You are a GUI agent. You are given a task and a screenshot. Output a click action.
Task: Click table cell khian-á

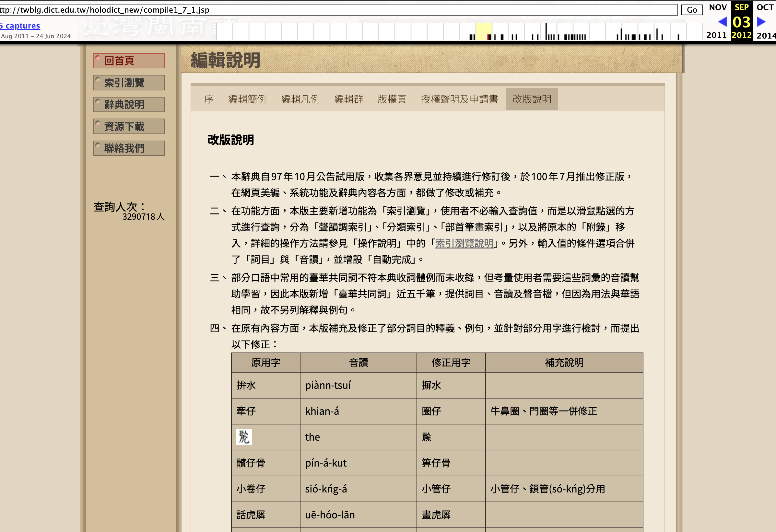(x=359, y=411)
